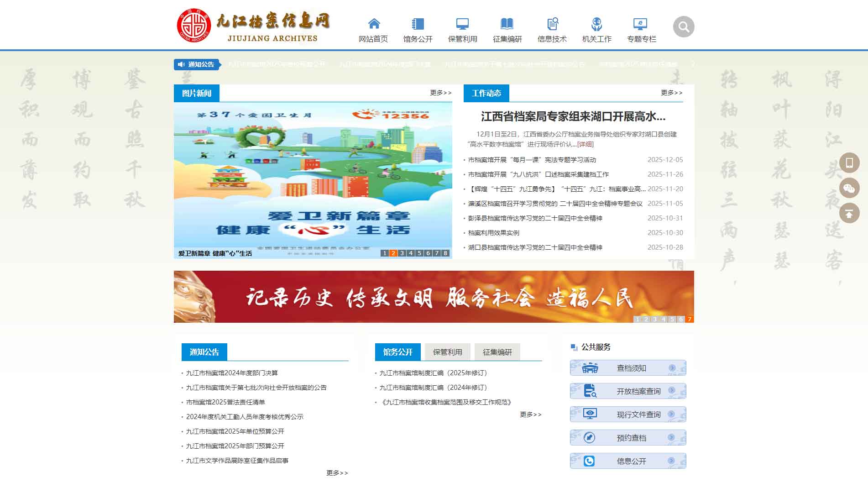Click the WeChat floating side icon

849,188
